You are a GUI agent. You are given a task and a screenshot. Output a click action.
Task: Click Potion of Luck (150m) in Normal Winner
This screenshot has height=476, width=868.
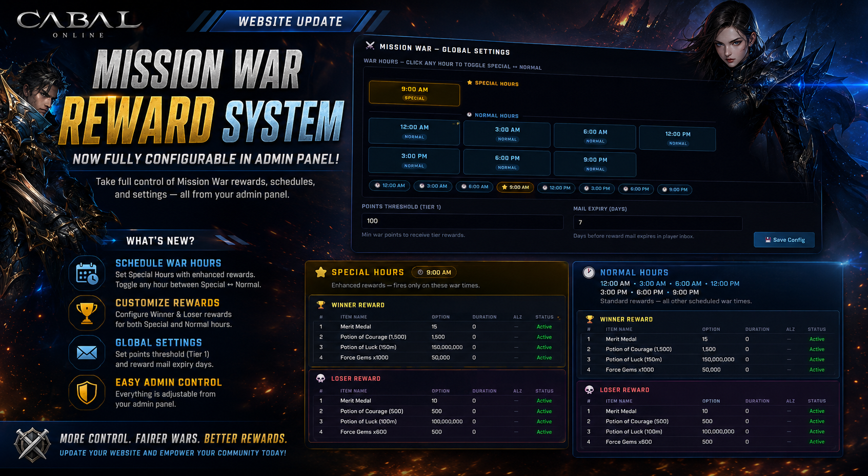[x=634, y=359]
